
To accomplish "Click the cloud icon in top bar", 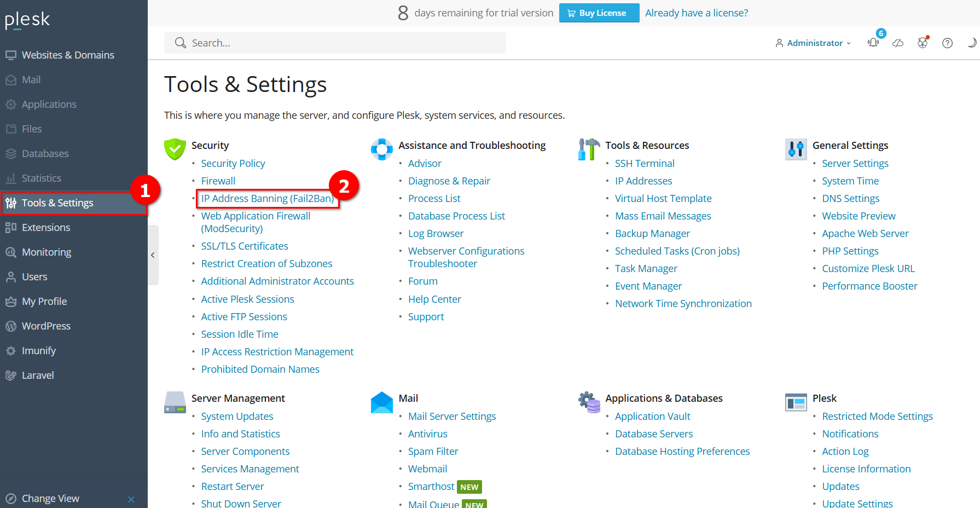I will [x=898, y=43].
